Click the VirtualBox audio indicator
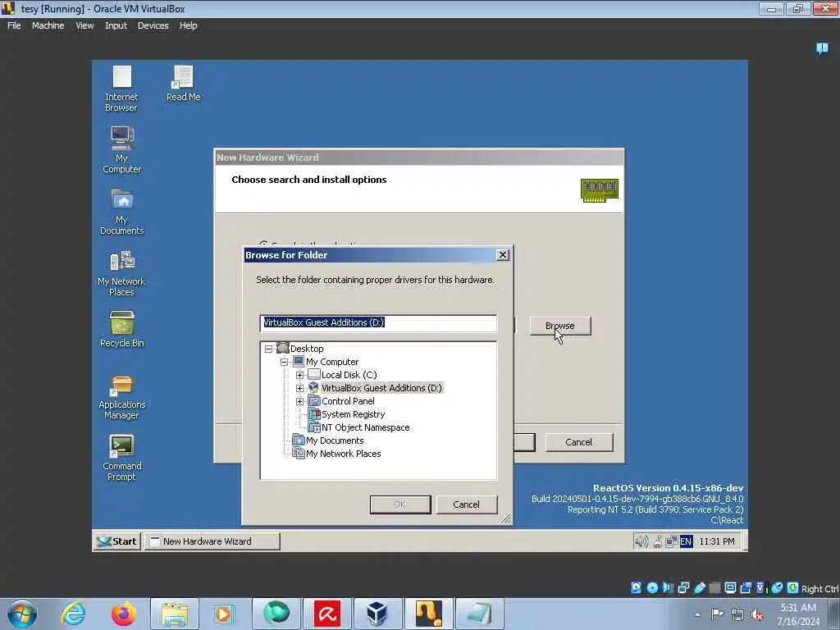 click(x=668, y=587)
